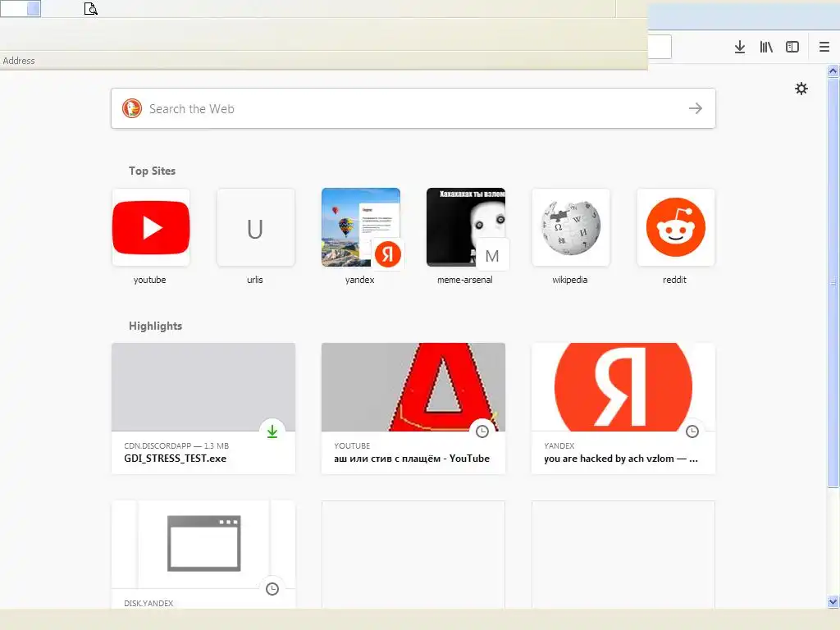Click the 'wikipedia' label under the tile
840x630 pixels.
(570, 280)
